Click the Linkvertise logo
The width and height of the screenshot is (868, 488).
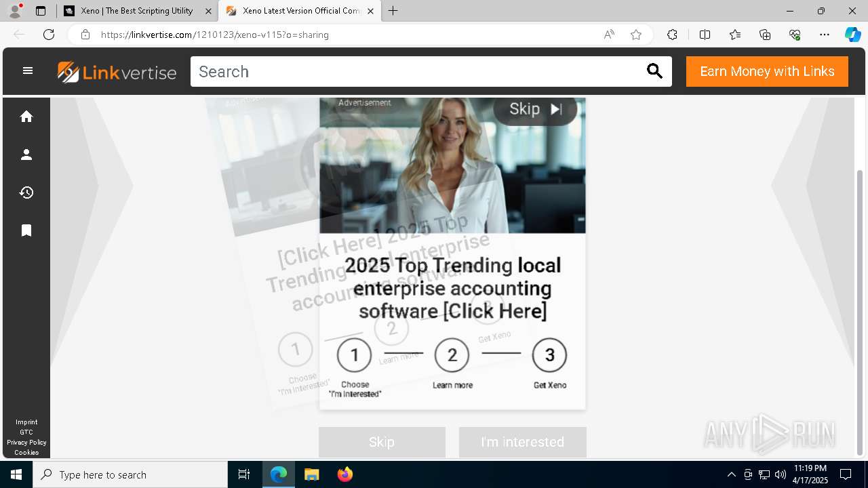coord(117,72)
